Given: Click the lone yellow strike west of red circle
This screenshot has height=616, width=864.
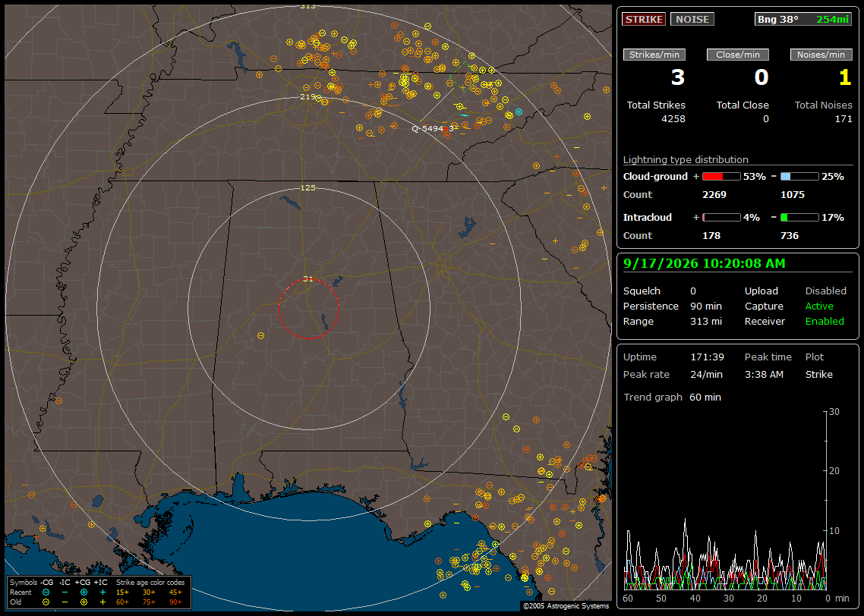Looking at the screenshot, I should (x=260, y=336).
